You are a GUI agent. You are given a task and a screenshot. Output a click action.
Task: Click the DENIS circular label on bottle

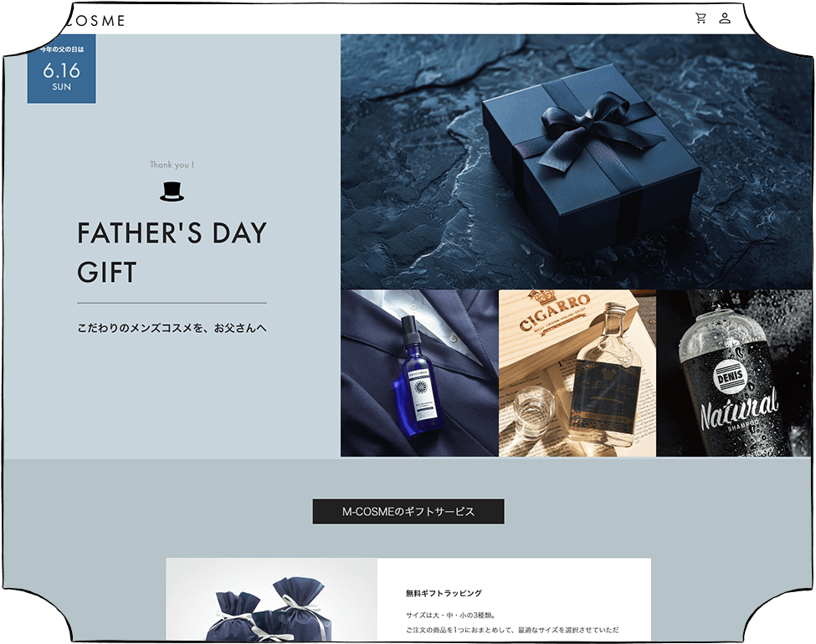(730, 375)
